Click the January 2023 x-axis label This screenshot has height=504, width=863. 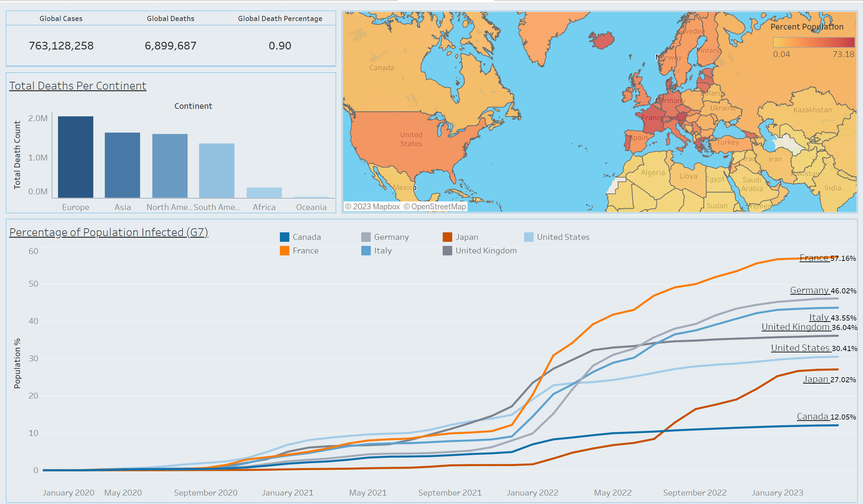[x=778, y=493]
